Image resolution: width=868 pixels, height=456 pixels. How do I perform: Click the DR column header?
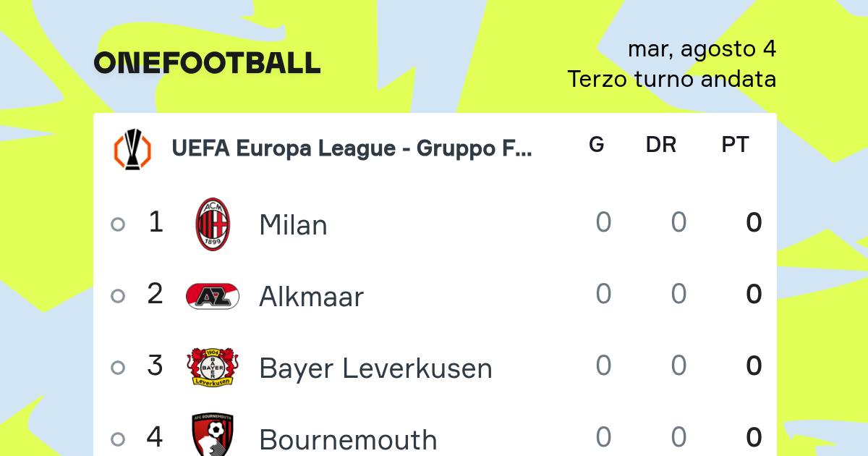tap(661, 145)
